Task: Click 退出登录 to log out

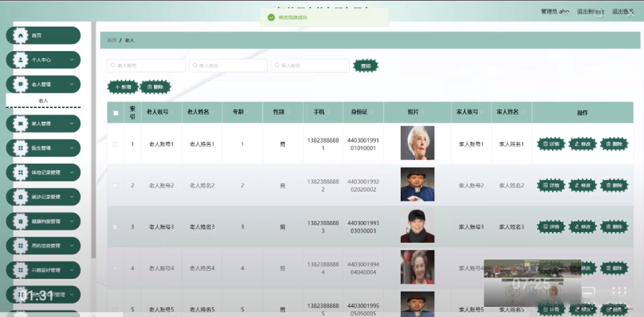Action: point(623,12)
